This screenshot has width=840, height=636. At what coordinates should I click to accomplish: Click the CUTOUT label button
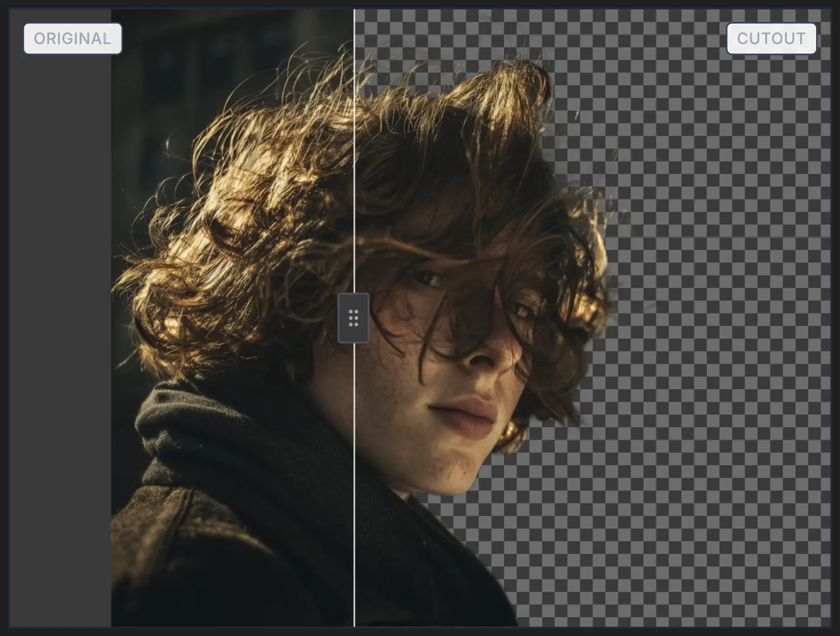771,39
